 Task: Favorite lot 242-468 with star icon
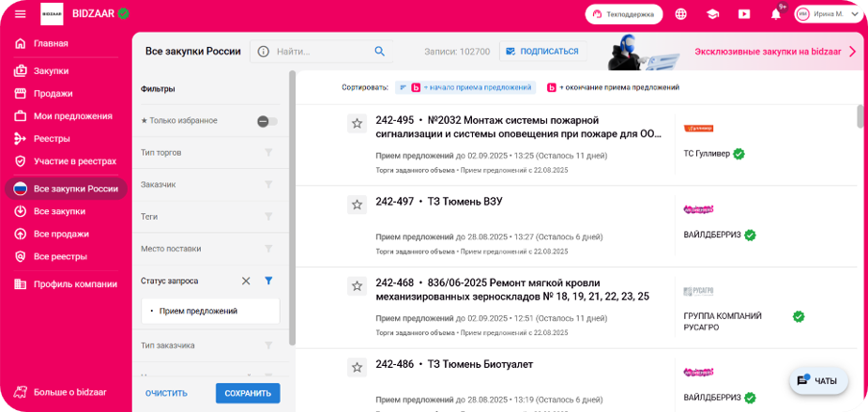coord(358,286)
